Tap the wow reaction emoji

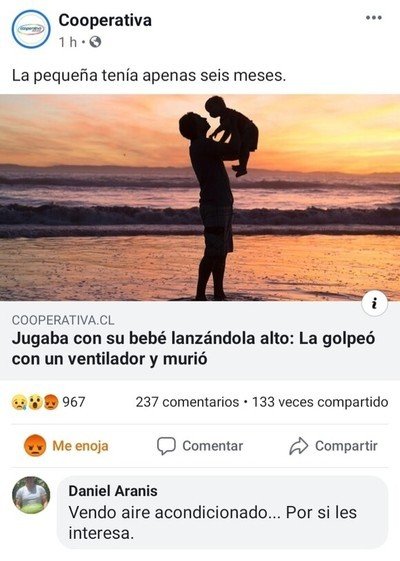(x=35, y=402)
